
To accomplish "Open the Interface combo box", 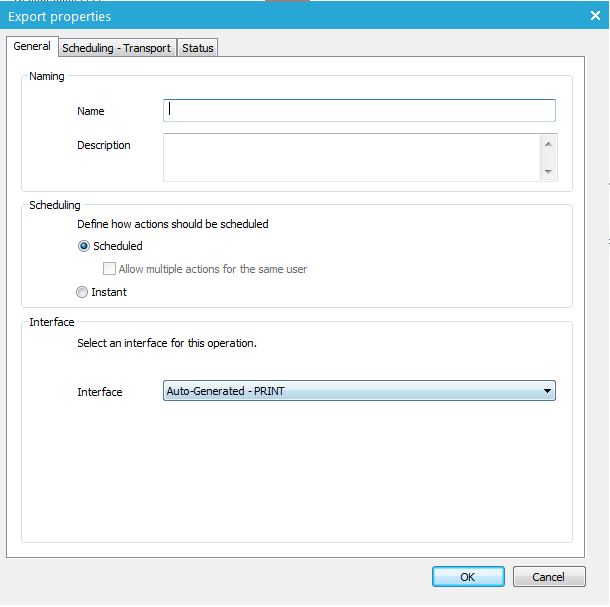I will click(350, 391).
